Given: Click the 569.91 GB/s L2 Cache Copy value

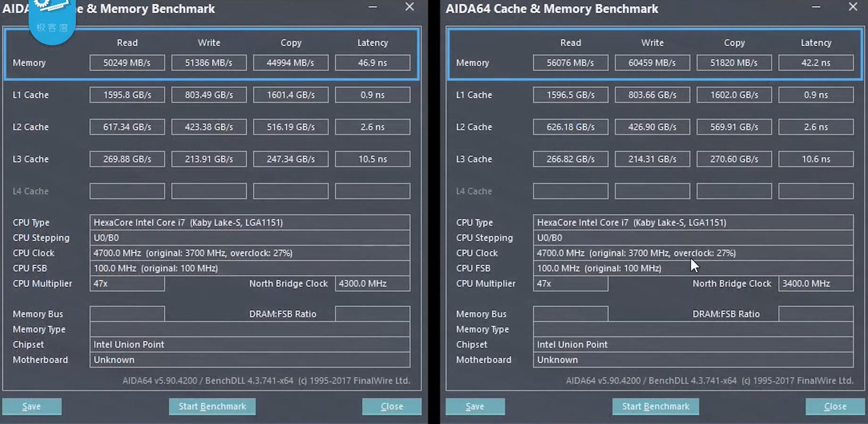Looking at the screenshot, I should pos(734,127).
